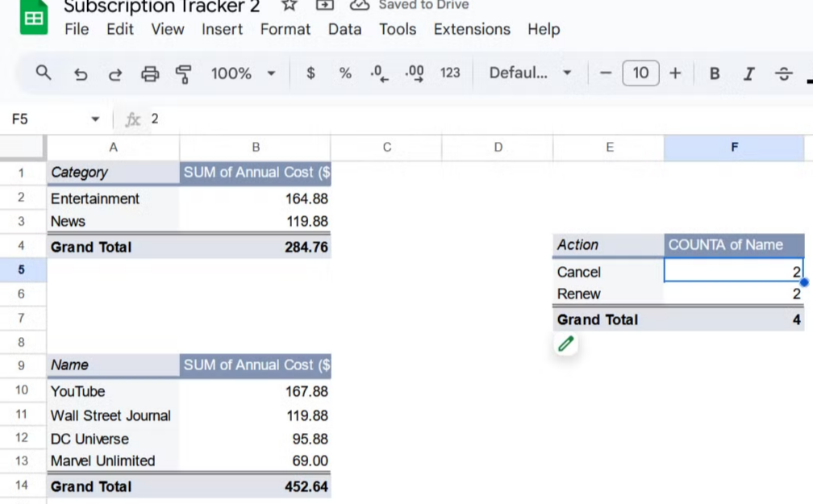Open the View menu
The image size is (813, 504).
click(168, 29)
